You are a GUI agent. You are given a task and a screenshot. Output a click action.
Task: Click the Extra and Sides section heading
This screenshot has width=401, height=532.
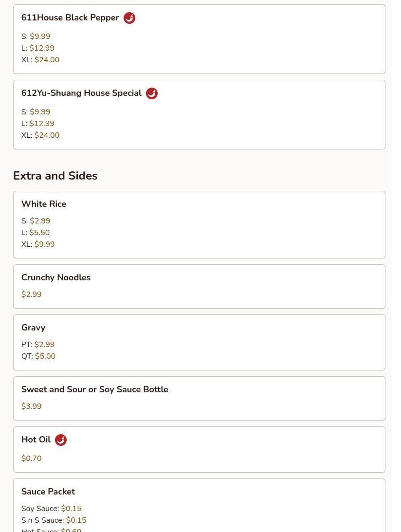55,176
